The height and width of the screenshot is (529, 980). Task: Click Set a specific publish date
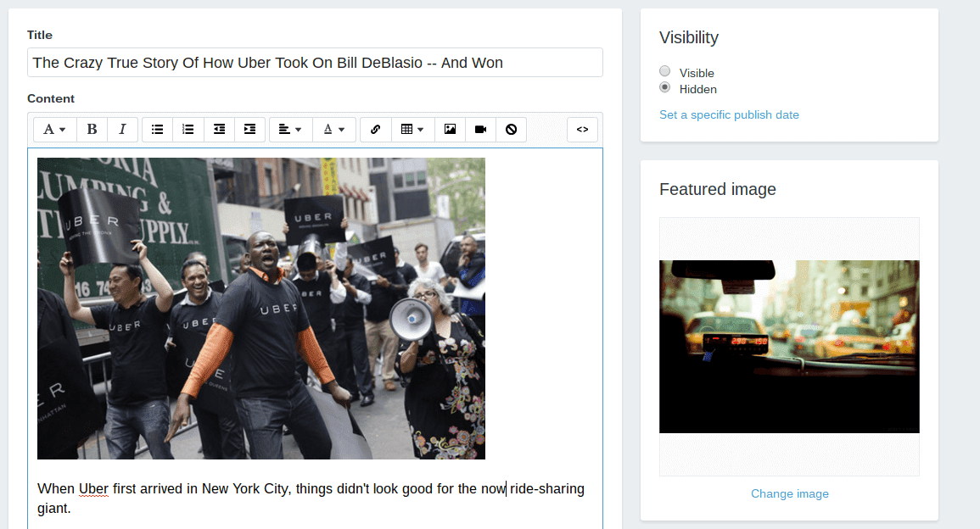tap(730, 115)
